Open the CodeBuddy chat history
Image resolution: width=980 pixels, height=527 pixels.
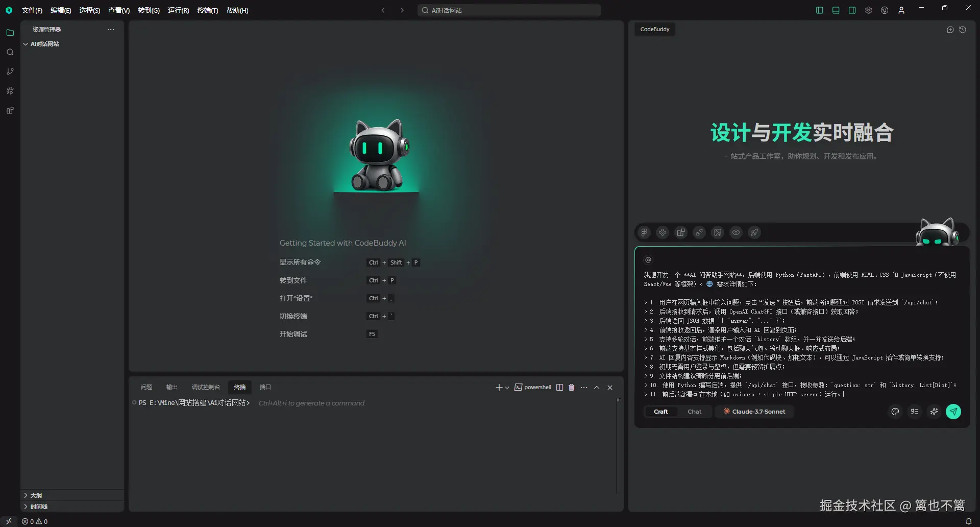coord(963,30)
